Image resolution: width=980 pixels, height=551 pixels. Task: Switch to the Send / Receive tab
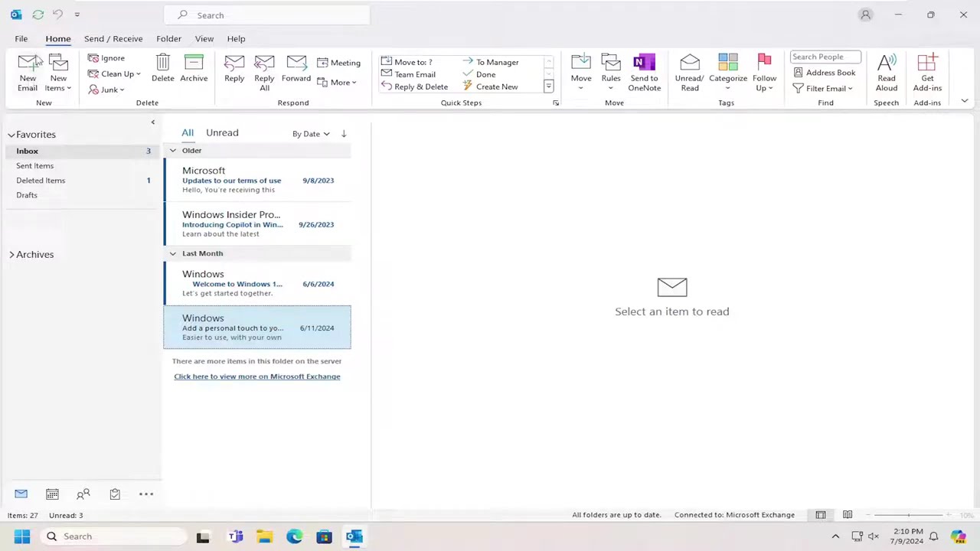click(113, 38)
